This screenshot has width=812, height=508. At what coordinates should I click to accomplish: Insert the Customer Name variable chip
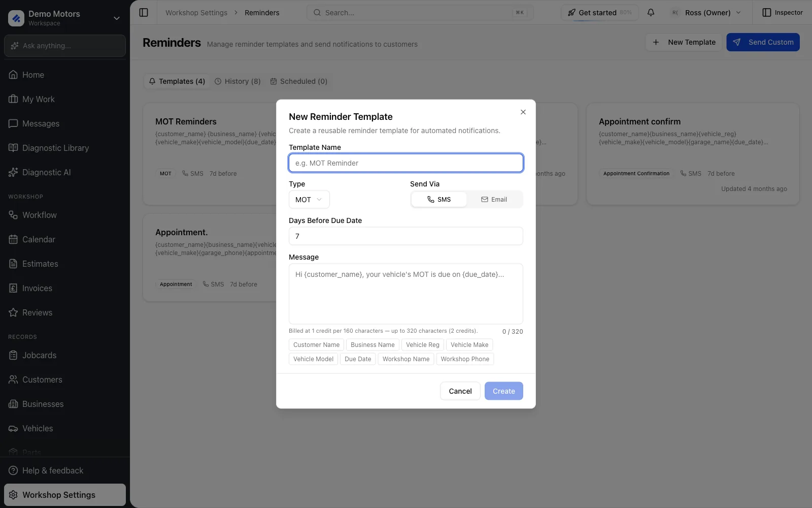click(x=316, y=344)
